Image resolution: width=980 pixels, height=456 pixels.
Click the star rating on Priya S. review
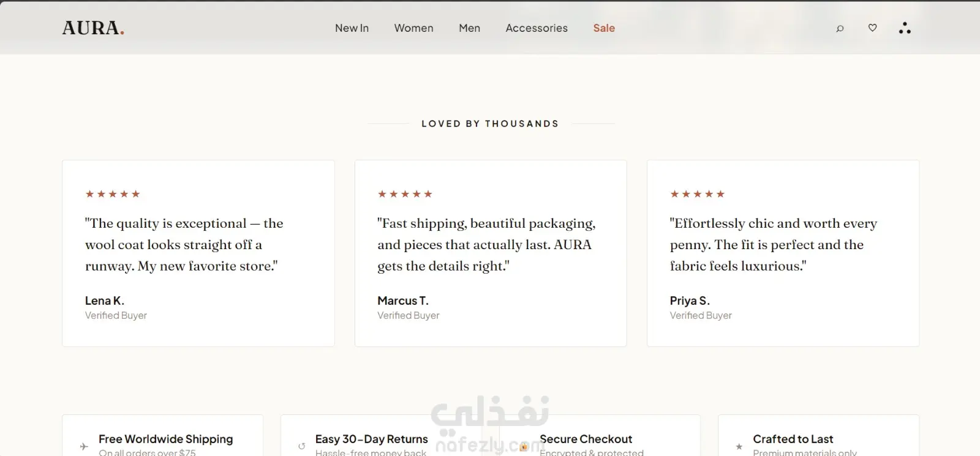[698, 194]
